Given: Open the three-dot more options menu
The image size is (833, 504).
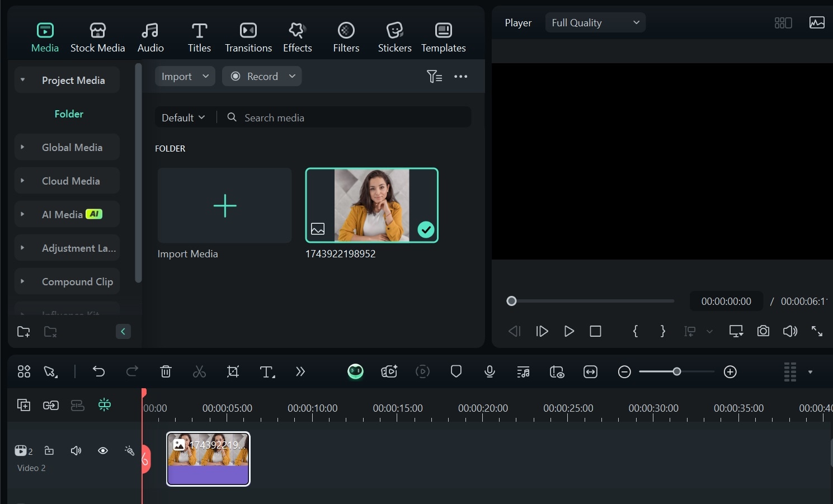Looking at the screenshot, I should (x=460, y=77).
